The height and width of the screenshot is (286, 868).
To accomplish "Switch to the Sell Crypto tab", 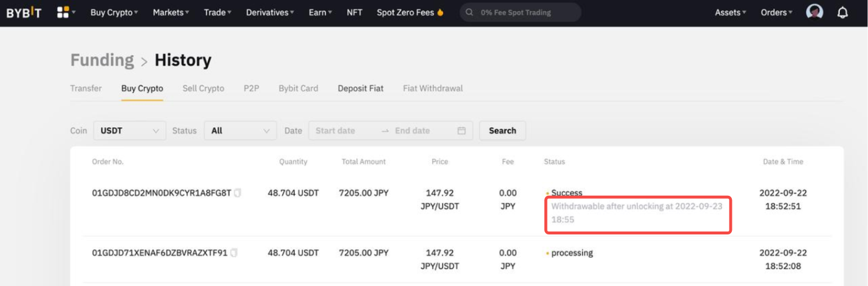I will point(203,88).
